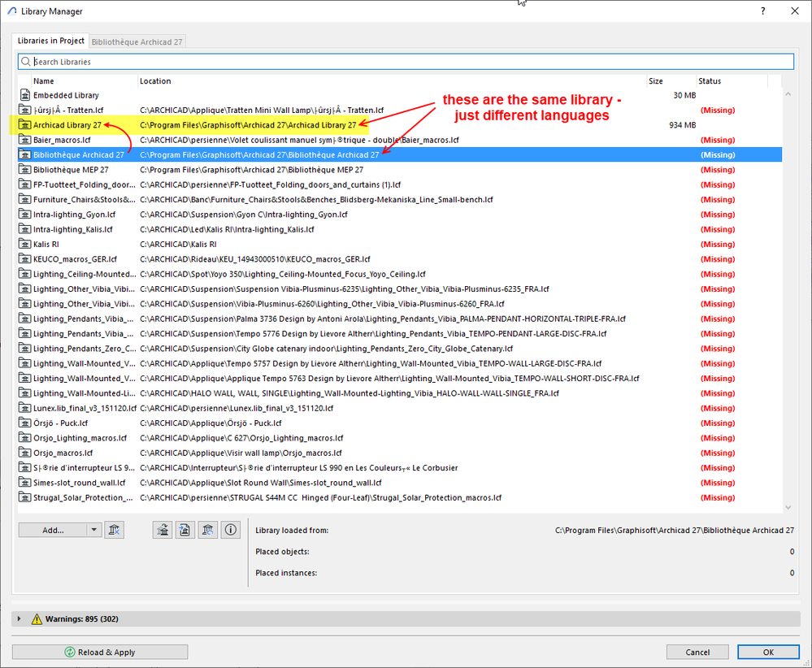Click the Placed objects: label
The height and width of the screenshot is (668, 812).
pos(282,552)
